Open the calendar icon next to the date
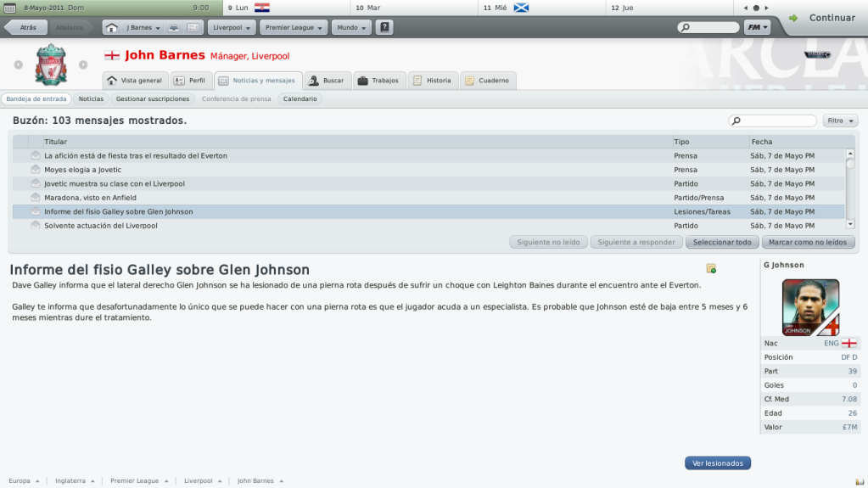 tap(10, 8)
